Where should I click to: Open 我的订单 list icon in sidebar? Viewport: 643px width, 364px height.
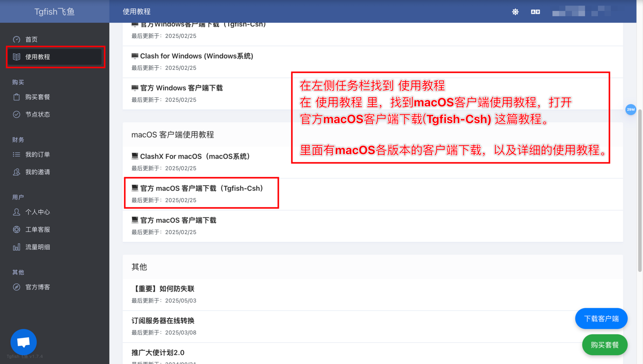coord(16,154)
